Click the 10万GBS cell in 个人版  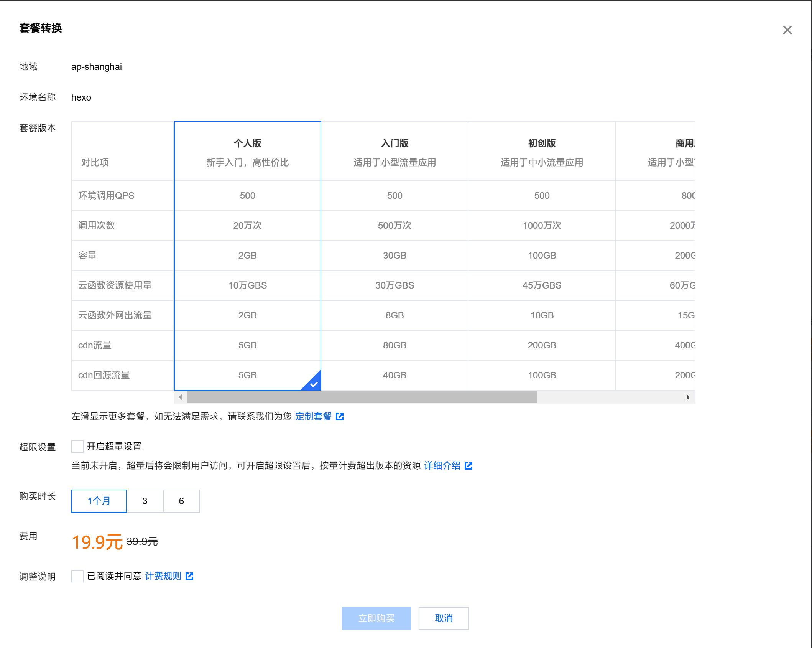pyautogui.click(x=248, y=285)
